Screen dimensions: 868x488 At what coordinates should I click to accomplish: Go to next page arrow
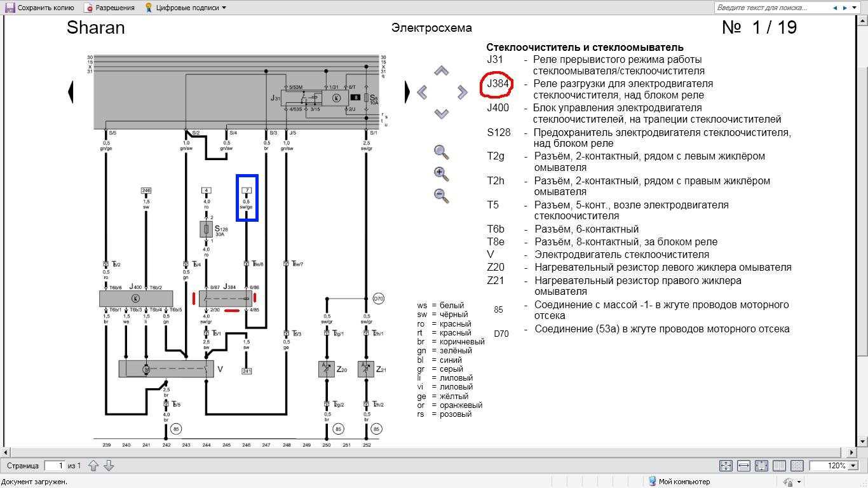pos(109,466)
